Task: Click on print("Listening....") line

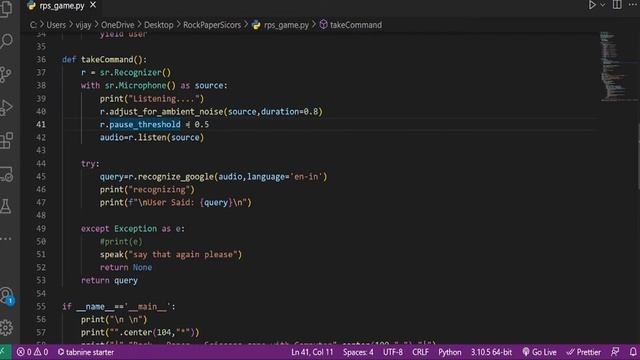Action: click(152, 99)
